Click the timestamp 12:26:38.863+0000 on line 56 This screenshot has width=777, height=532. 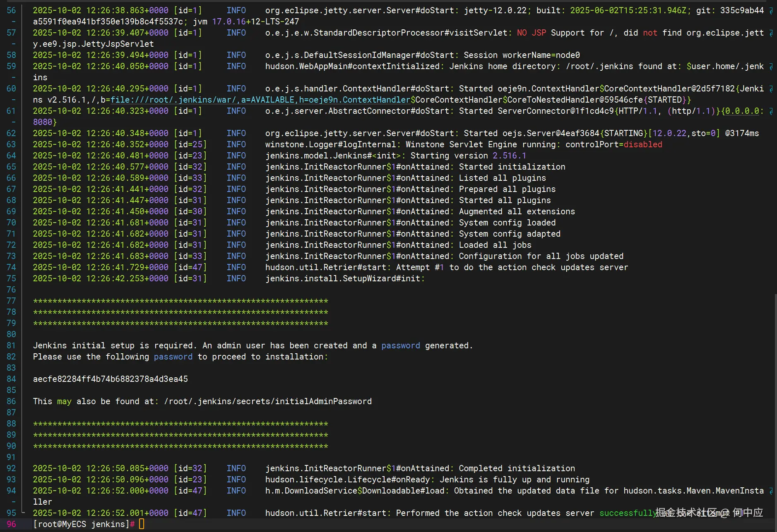(x=127, y=10)
